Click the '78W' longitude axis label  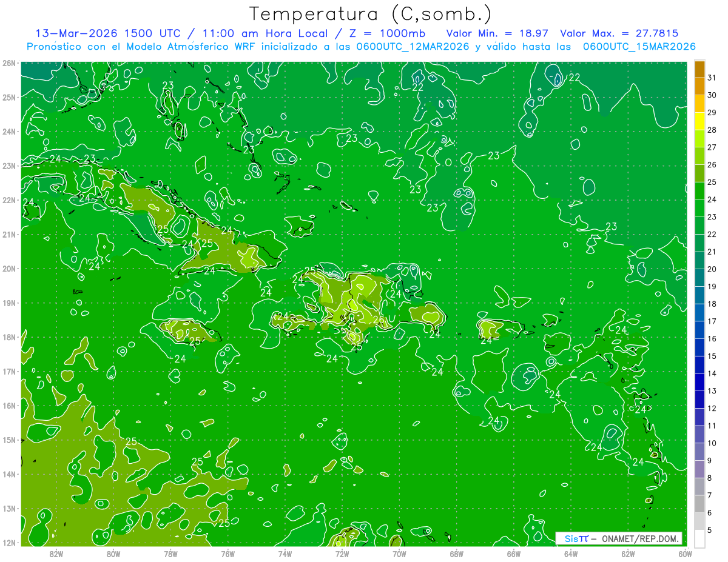click(x=170, y=553)
